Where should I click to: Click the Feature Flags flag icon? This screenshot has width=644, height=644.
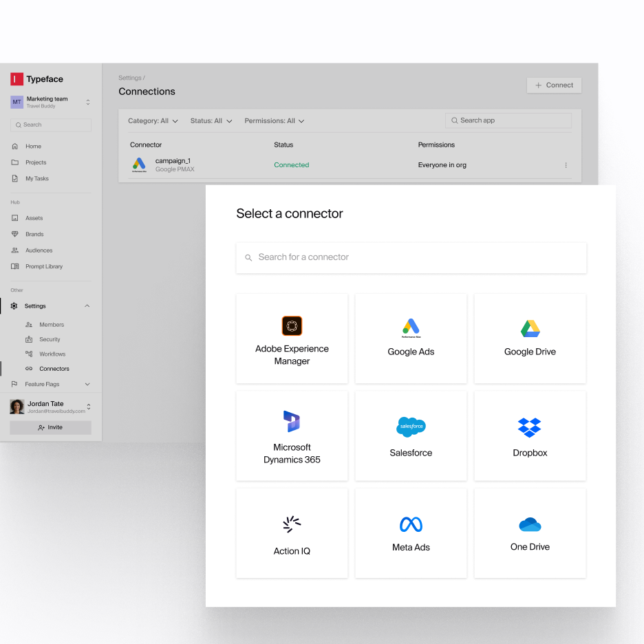pos(14,384)
